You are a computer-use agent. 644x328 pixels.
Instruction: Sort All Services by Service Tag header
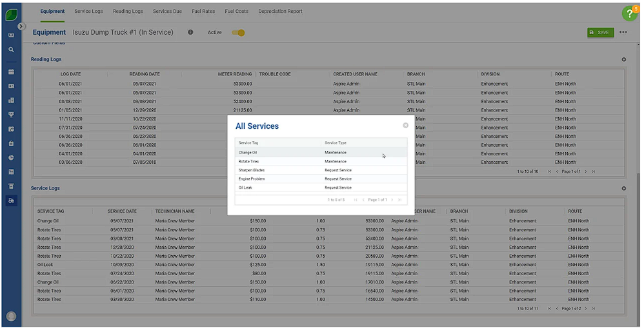click(248, 142)
